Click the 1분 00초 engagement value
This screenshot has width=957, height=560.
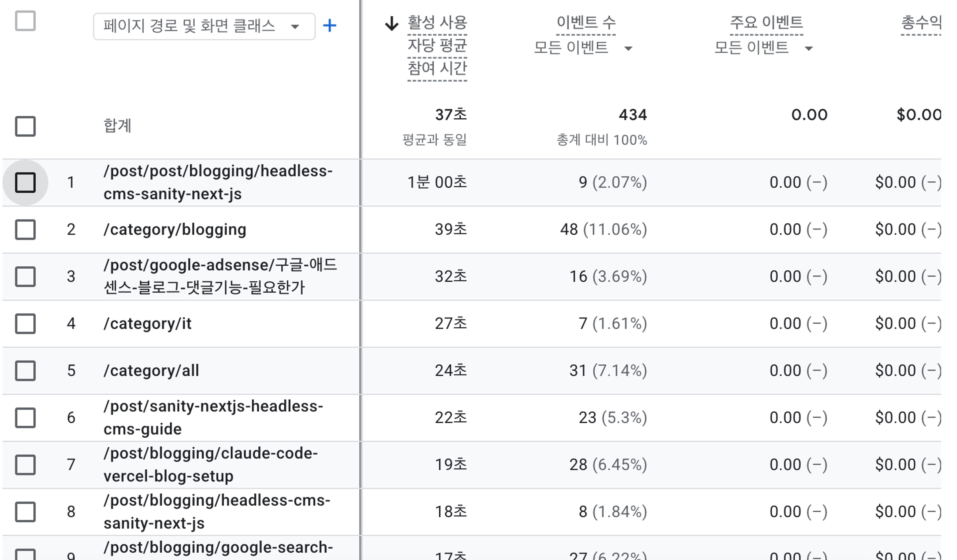coord(437,183)
